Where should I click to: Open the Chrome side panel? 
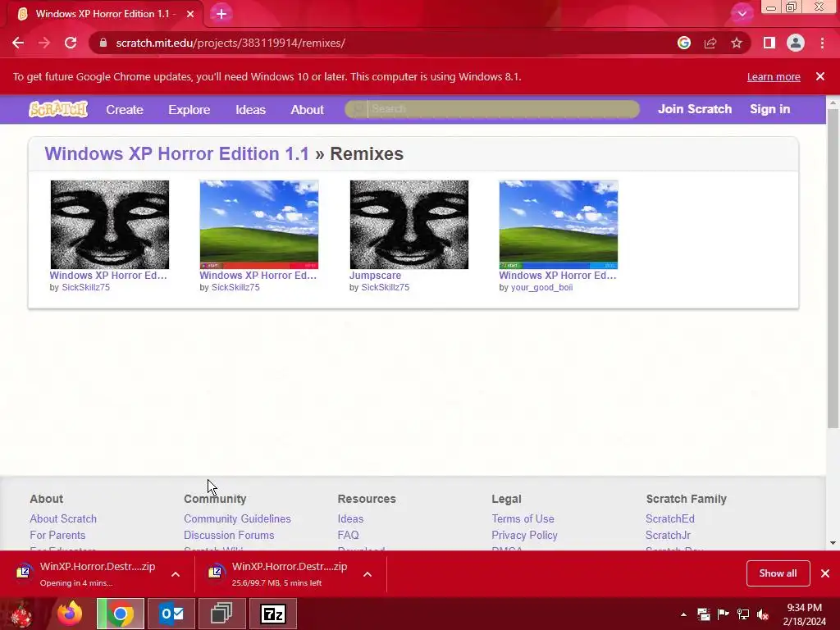coord(769,43)
